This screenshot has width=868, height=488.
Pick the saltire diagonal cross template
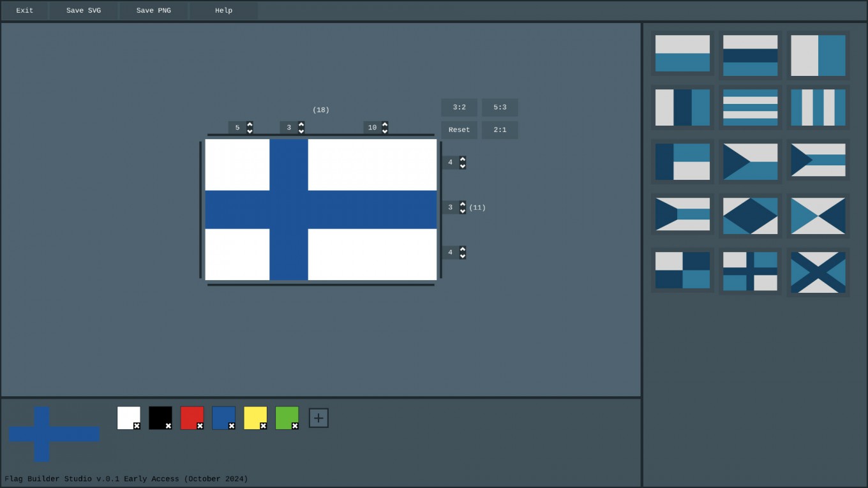pyautogui.click(x=818, y=272)
